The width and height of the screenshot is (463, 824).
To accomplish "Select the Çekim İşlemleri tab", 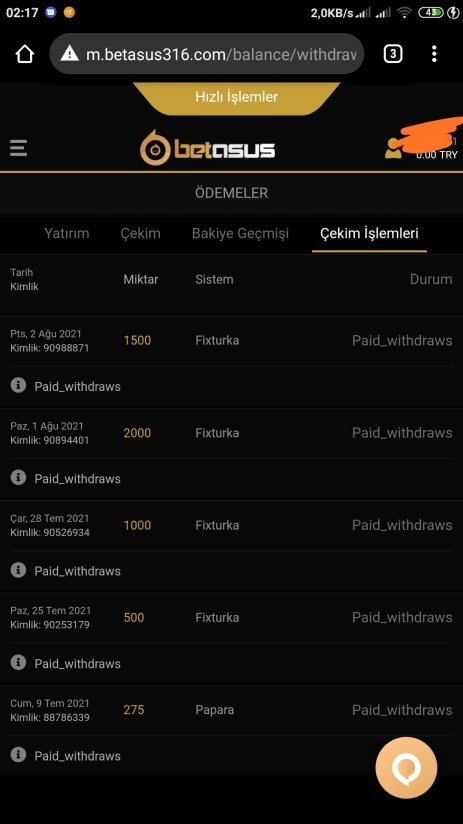I will pyautogui.click(x=369, y=233).
